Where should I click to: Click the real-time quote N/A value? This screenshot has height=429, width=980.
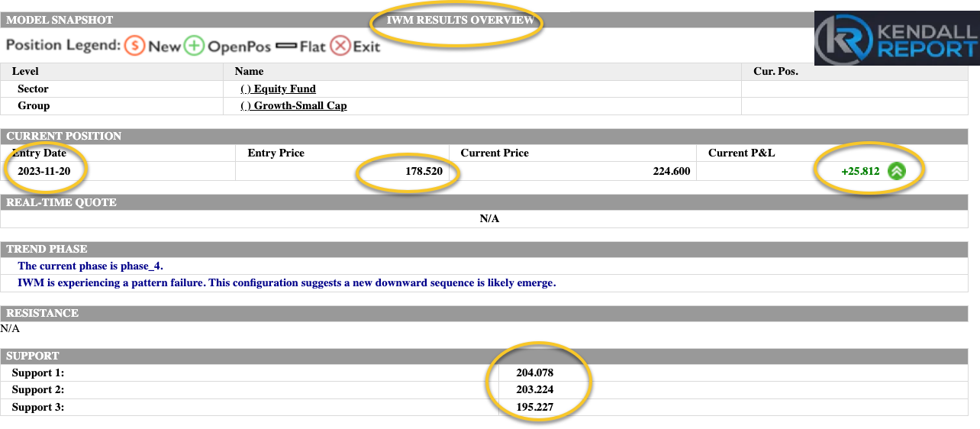[489, 218]
